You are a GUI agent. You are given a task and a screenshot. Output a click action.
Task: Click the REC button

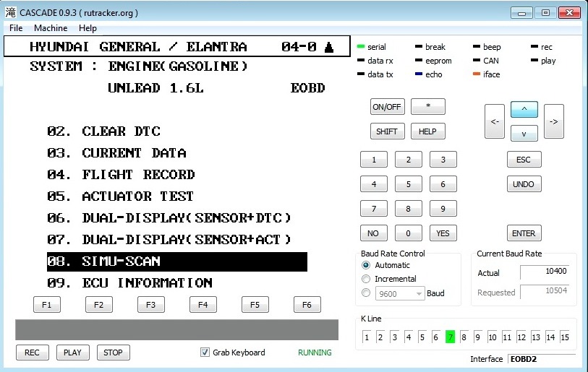(x=33, y=352)
